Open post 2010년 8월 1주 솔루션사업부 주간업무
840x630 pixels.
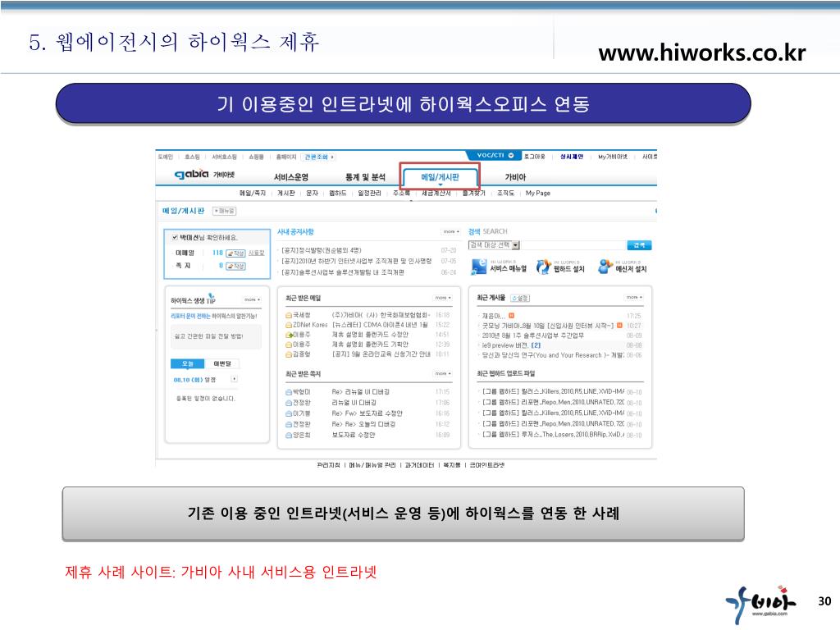(532, 336)
